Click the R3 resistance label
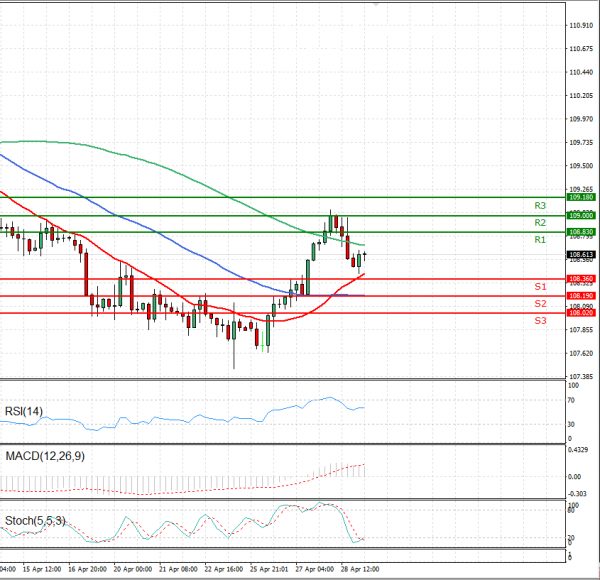 click(539, 205)
